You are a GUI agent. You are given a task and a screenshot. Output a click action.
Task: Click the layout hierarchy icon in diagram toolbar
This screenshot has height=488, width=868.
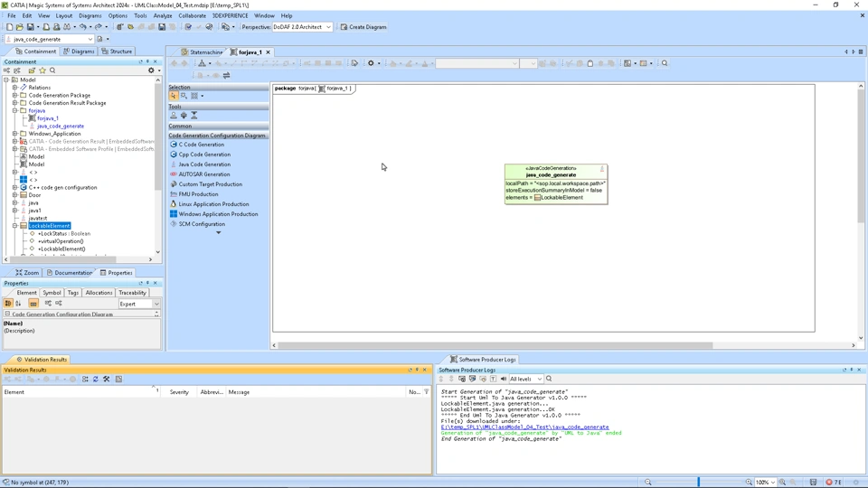202,63
